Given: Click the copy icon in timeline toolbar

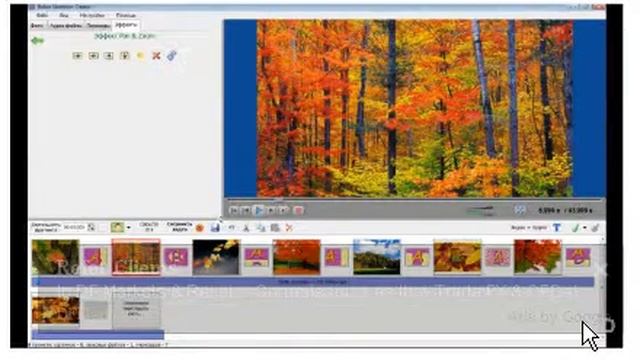Looking at the screenshot, I should point(260,228).
